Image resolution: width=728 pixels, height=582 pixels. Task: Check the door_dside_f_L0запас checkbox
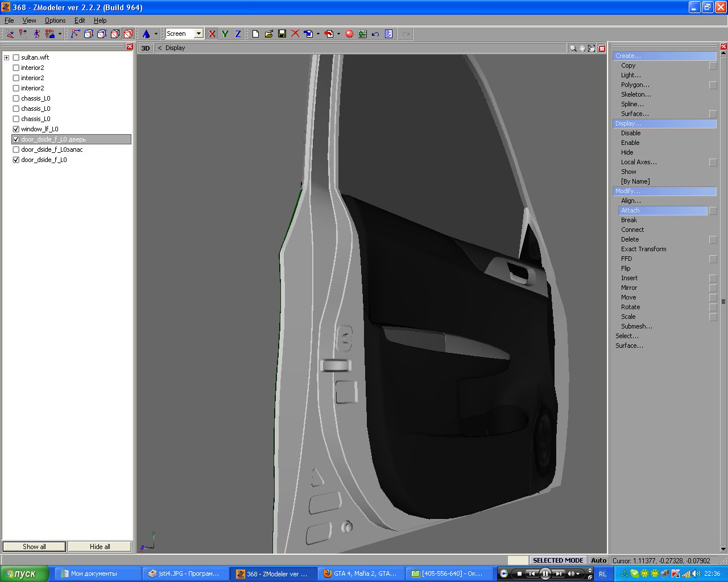[x=16, y=149]
